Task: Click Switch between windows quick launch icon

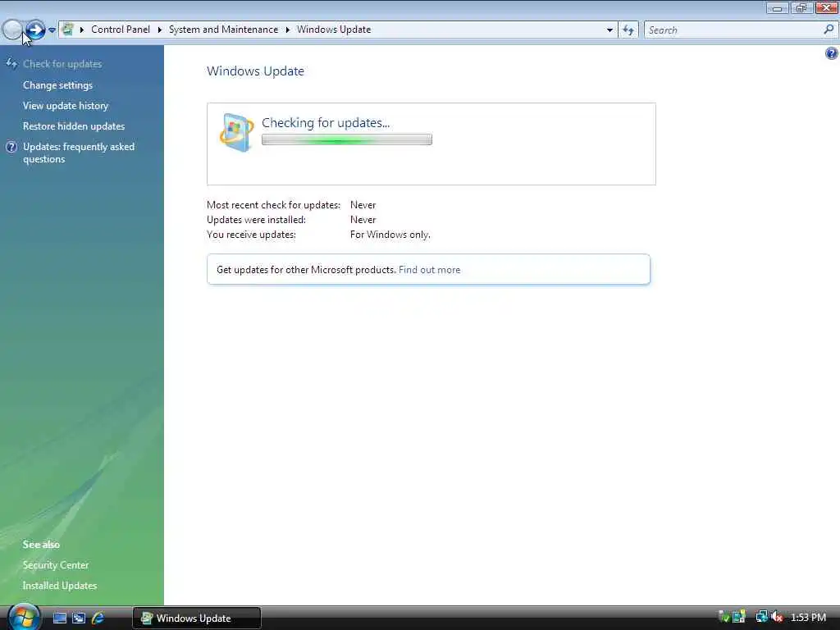Action: pyautogui.click(x=79, y=619)
